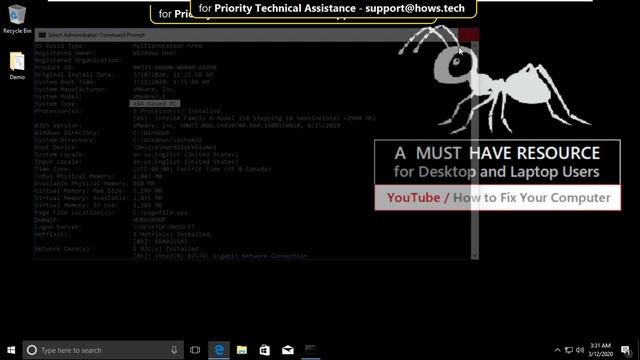The height and width of the screenshot is (360, 640).
Task: Open the clock showing 3:31 AM
Action: pos(600,350)
